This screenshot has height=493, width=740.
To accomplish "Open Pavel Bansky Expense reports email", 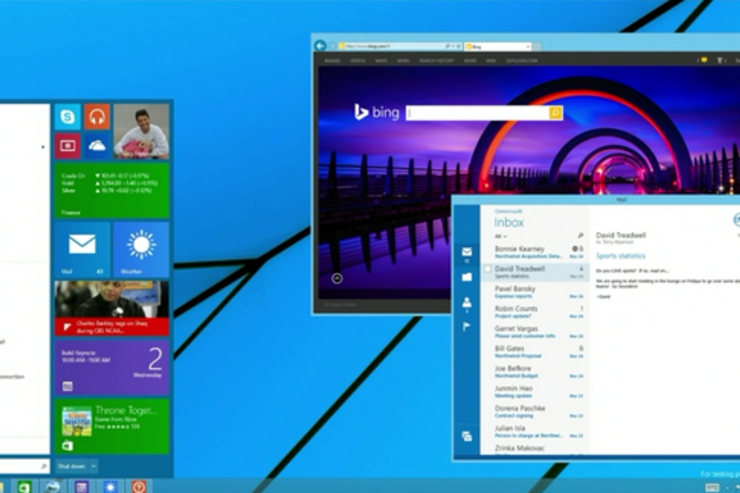I will tap(535, 292).
